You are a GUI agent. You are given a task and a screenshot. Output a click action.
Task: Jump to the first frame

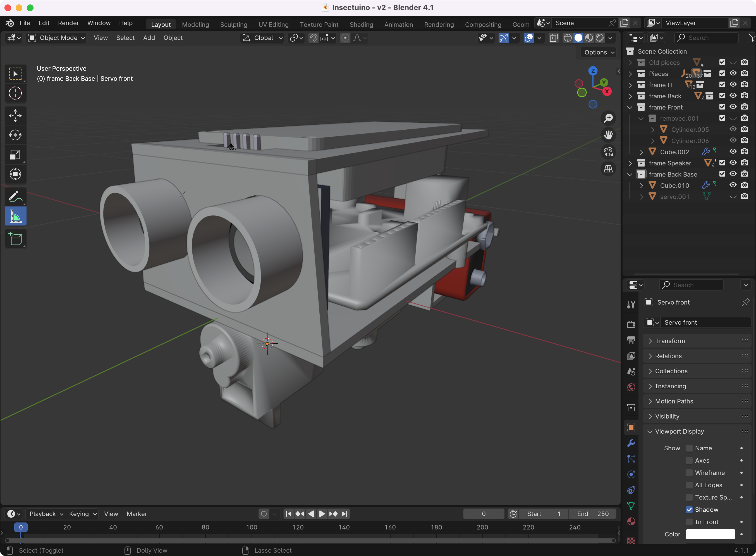[289, 514]
